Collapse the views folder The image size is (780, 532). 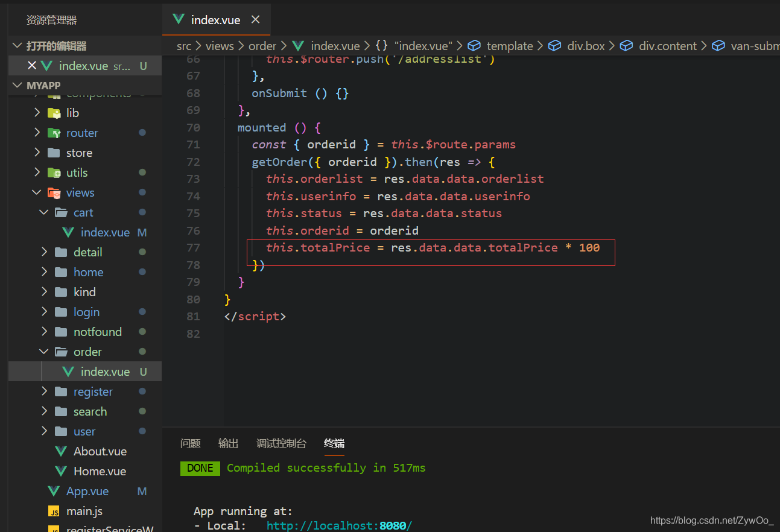37,192
